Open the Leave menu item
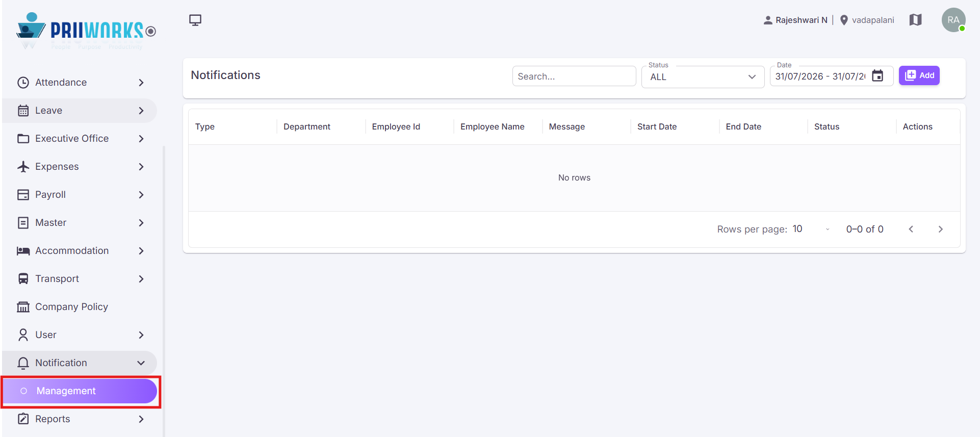980x437 pixels. 80,111
